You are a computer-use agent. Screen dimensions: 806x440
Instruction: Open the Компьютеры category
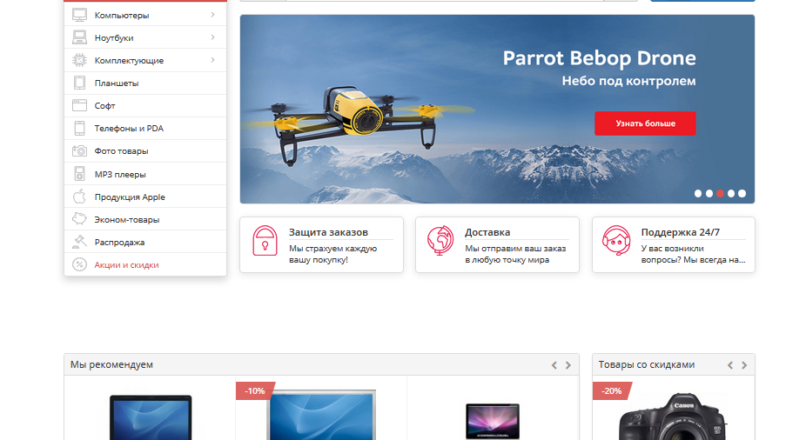[x=122, y=15]
